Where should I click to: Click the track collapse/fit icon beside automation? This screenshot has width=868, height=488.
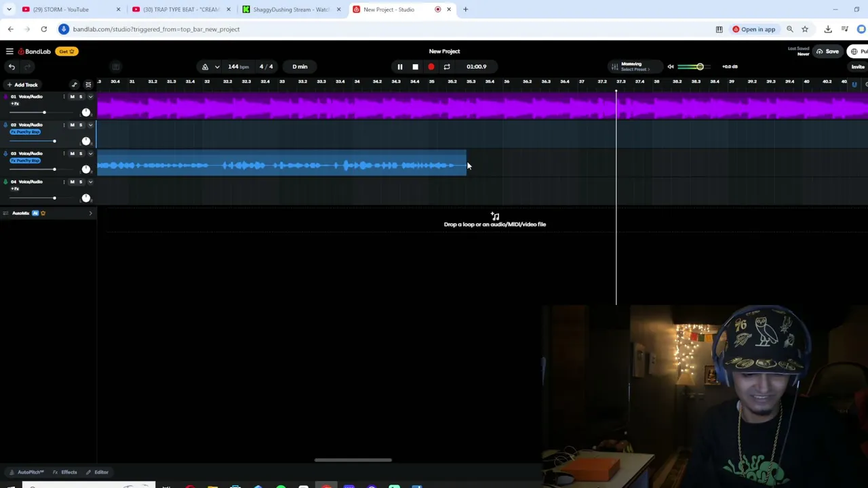[88, 85]
